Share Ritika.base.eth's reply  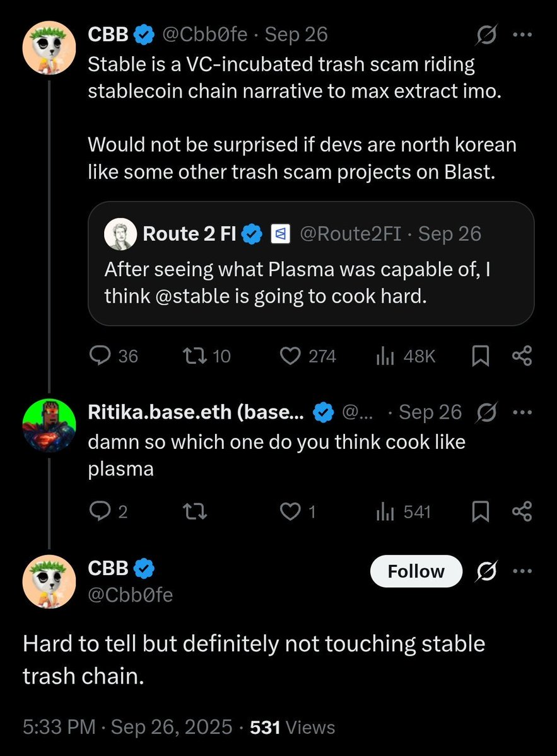(x=522, y=511)
